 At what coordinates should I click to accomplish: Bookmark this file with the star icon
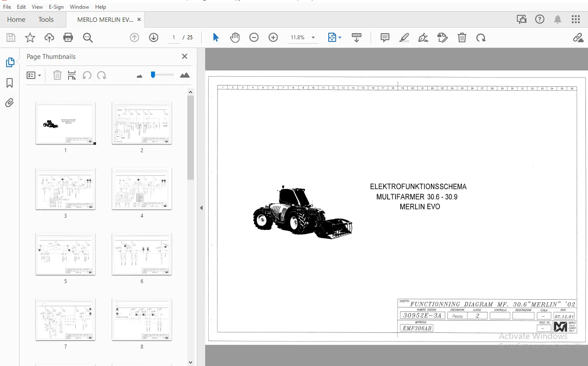pyautogui.click(x=30, y=38)
